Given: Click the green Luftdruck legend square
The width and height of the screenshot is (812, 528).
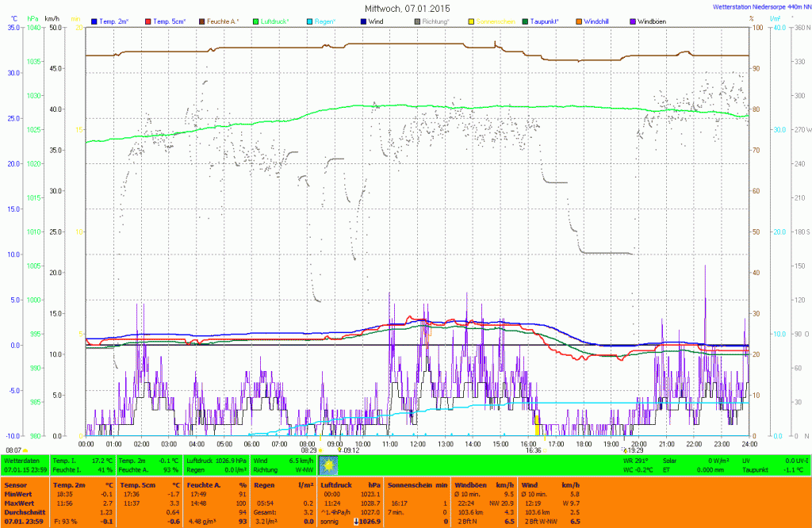Looking at the screenshot, I should 257,21.
